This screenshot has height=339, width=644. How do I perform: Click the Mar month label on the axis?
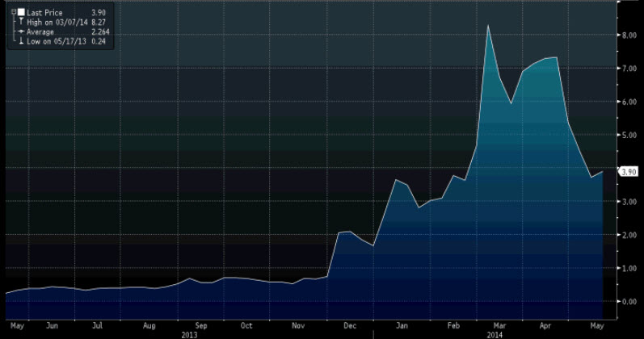pos(499,325)
